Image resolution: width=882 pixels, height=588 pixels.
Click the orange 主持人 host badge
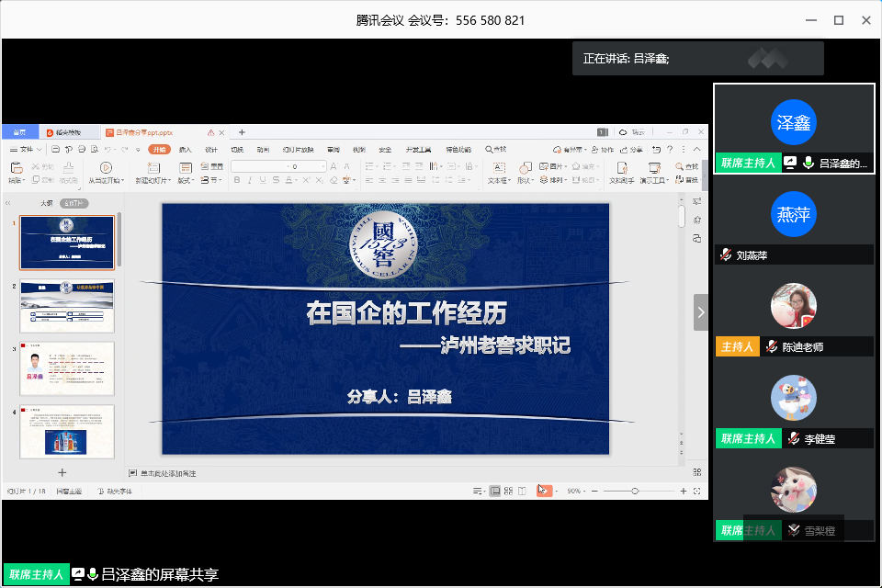tap(737, 347)
